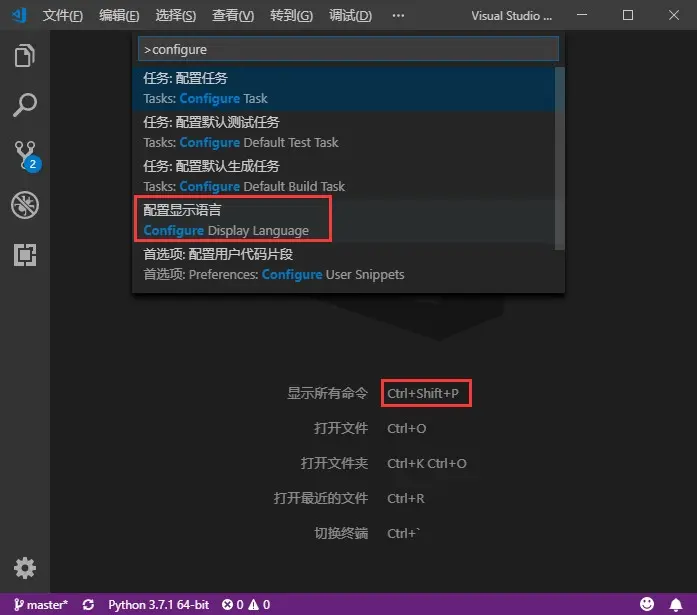Open the 编辑(E) menu

click(x=119, y=16)
